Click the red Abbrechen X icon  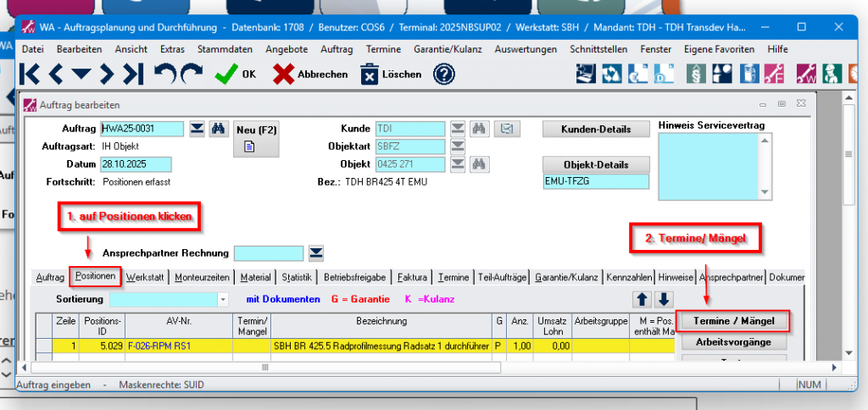point(283,75)
